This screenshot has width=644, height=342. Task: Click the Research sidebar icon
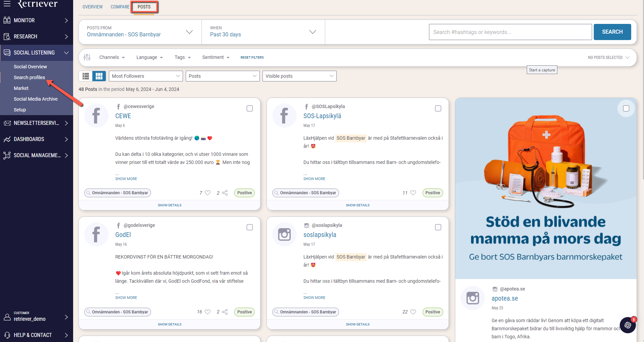[7, 36]
